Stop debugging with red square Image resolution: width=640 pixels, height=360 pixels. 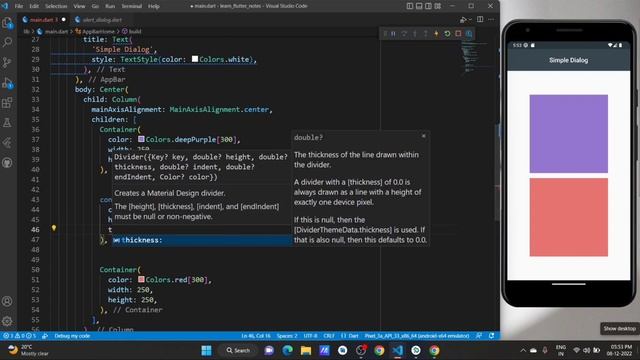point(458,34)
